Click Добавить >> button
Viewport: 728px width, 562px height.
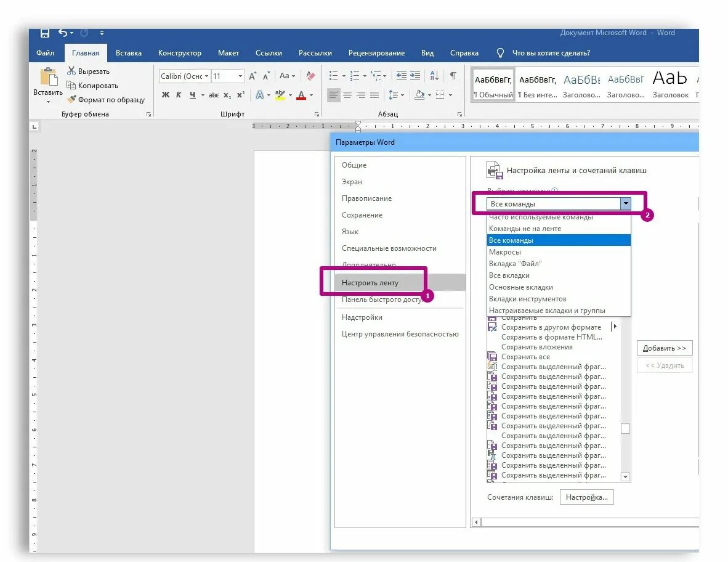pos(665,348)
